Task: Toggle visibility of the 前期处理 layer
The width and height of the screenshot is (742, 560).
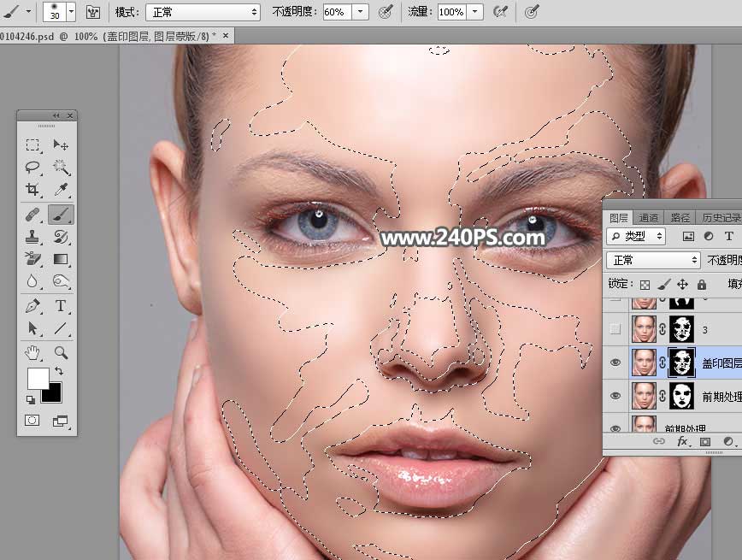Action: point(614,394)
